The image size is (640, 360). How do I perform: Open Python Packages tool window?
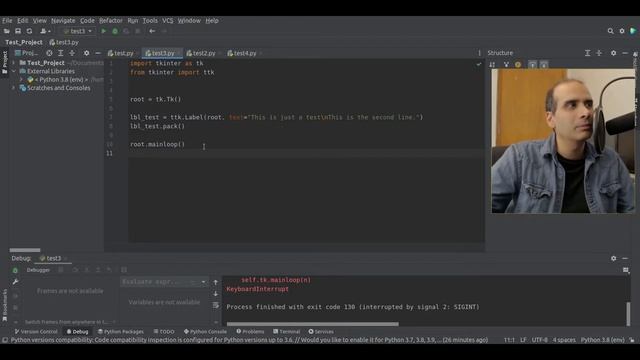click(120, 331)
